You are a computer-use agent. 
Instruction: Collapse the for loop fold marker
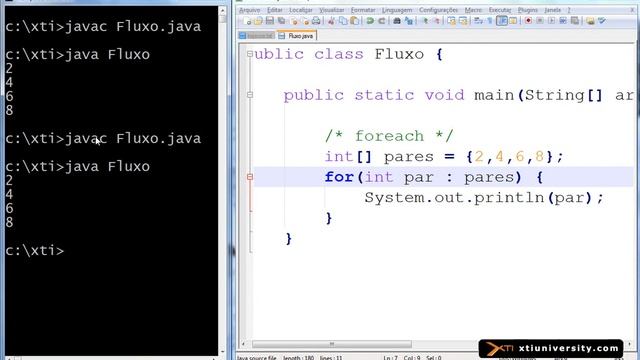click(250, 177)
